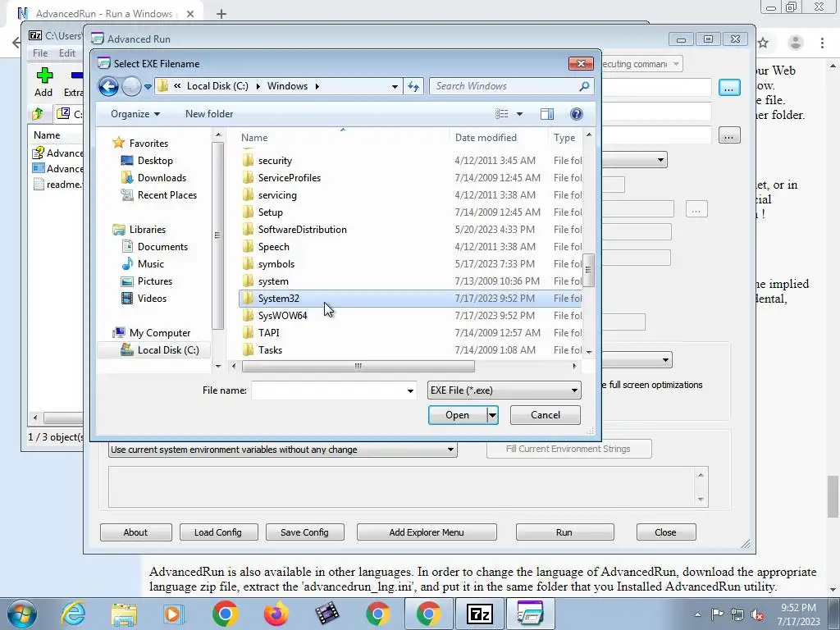Select the Videos library
Screen dimensions: 840x630
coord(152,299)
